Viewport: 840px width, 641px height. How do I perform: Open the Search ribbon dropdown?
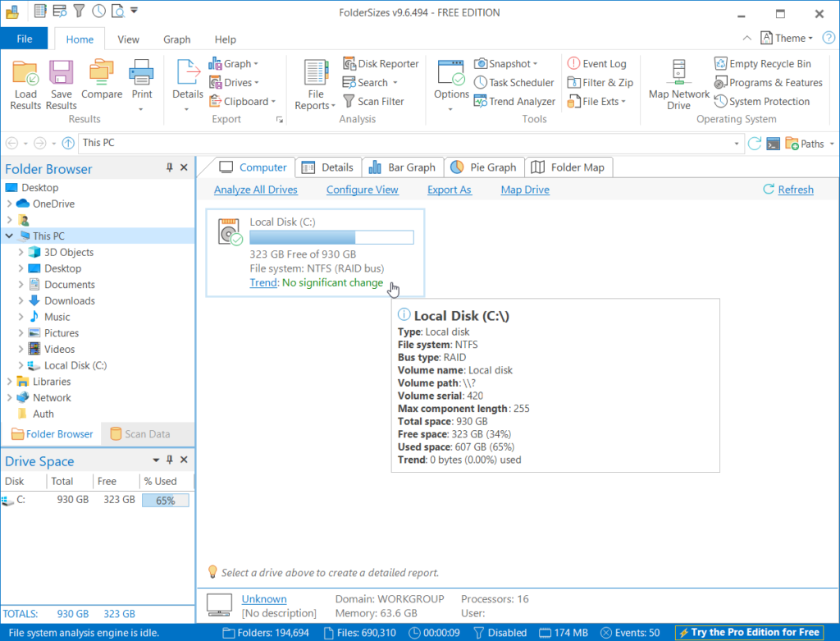pos(370,83)
